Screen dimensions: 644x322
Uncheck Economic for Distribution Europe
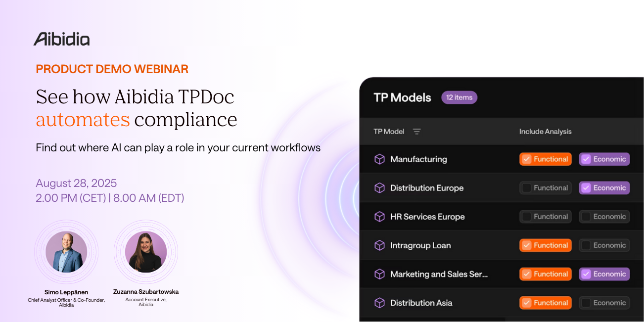tap(604, 188)
